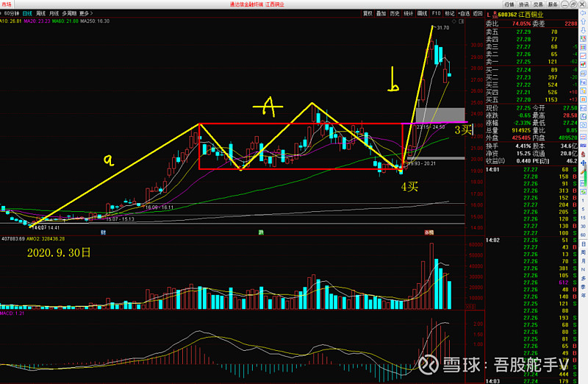Viewport: 588px width, 384px height.
Task: Switch to the 月线 monthly chart tab
Action: click(54, 13)
